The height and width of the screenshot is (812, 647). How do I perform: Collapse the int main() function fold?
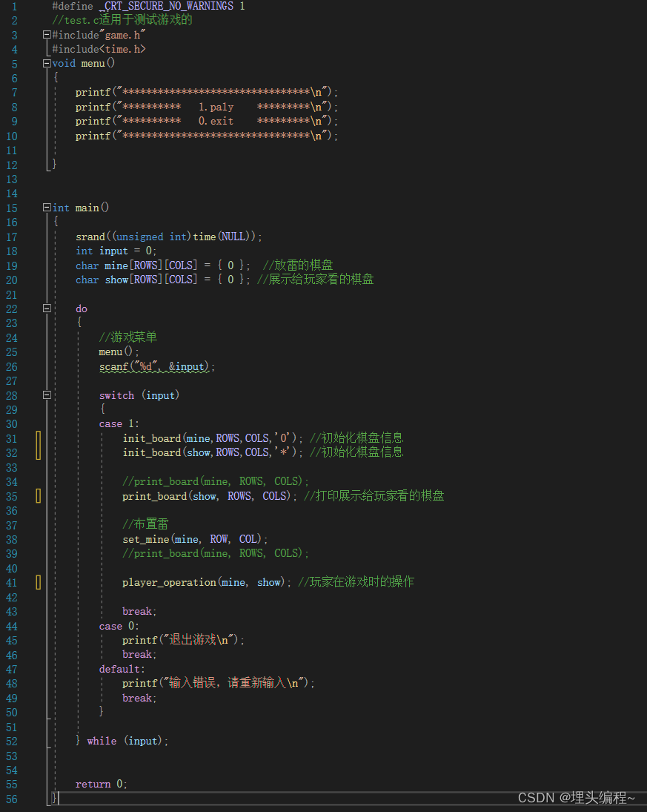pos(47,208)
